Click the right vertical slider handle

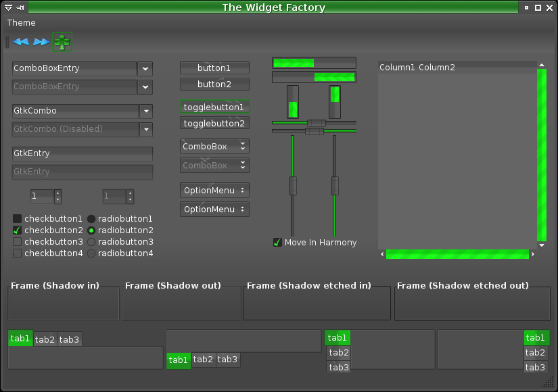(x=335, y=186)
